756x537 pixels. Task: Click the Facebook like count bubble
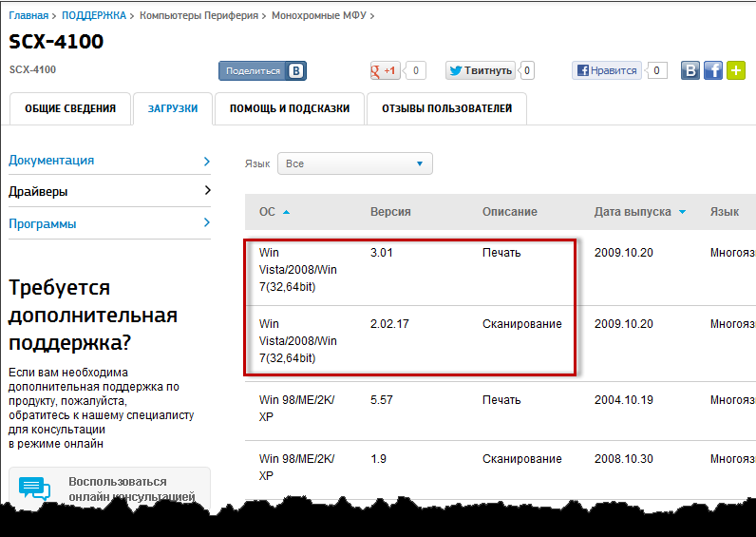click(x=656, y=70)
